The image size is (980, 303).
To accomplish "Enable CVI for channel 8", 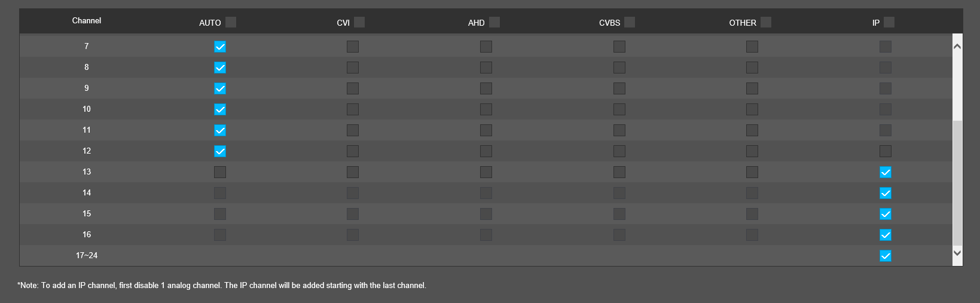I will pyautogui.click(x=353, y=68).
